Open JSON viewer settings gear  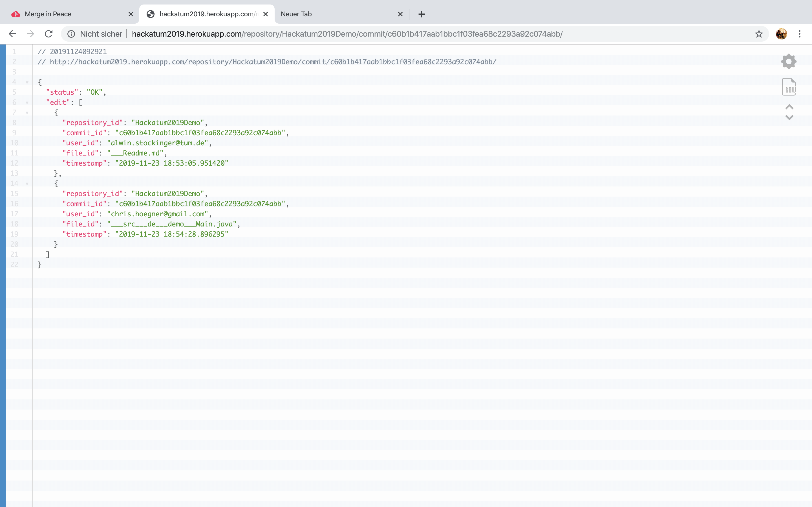pos(789,61)
